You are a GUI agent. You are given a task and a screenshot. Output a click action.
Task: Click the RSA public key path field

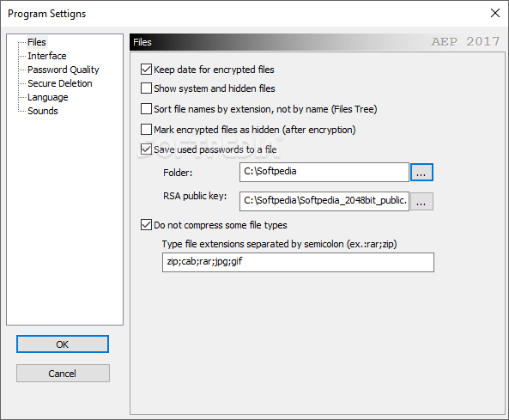(x=324, y=201)
